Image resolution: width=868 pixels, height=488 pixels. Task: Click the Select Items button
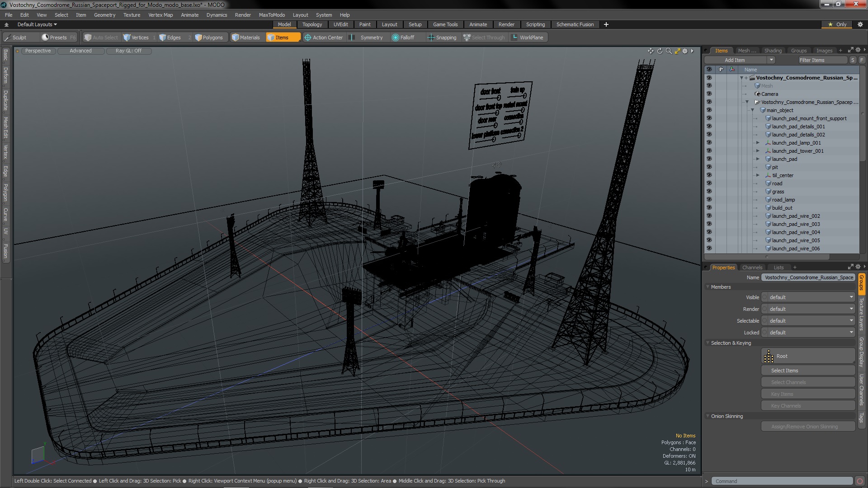point(808,371)
